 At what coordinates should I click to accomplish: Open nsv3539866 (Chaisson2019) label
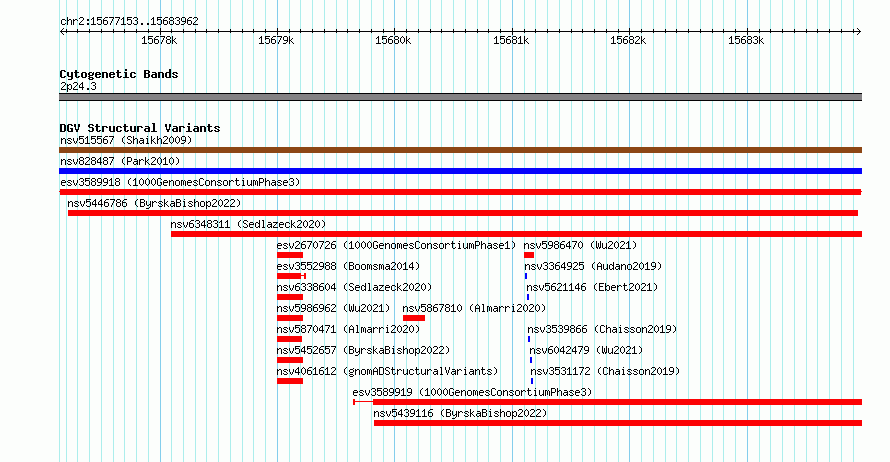click(x=602, y=329)
